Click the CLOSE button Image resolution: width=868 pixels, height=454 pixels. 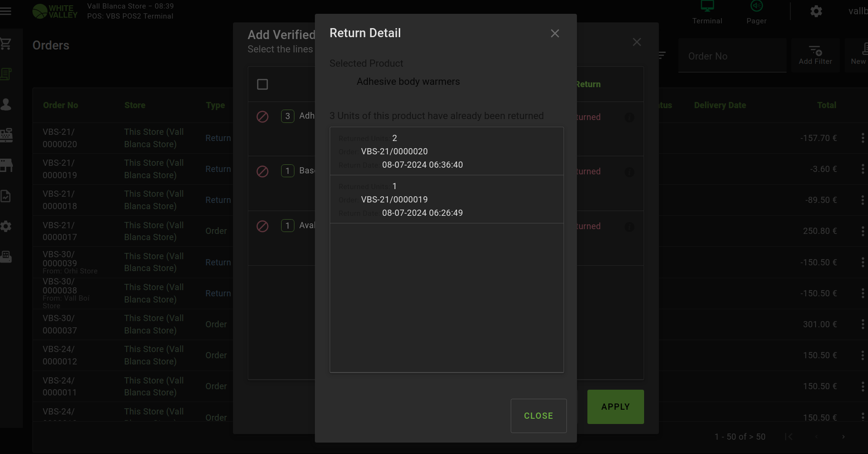coord(538,415)
